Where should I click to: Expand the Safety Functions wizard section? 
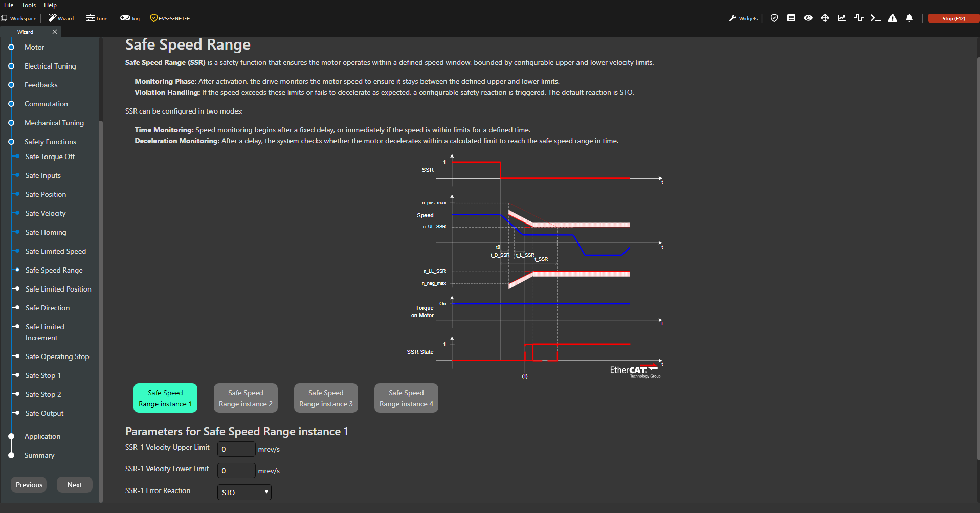click(x=50, y=142)
